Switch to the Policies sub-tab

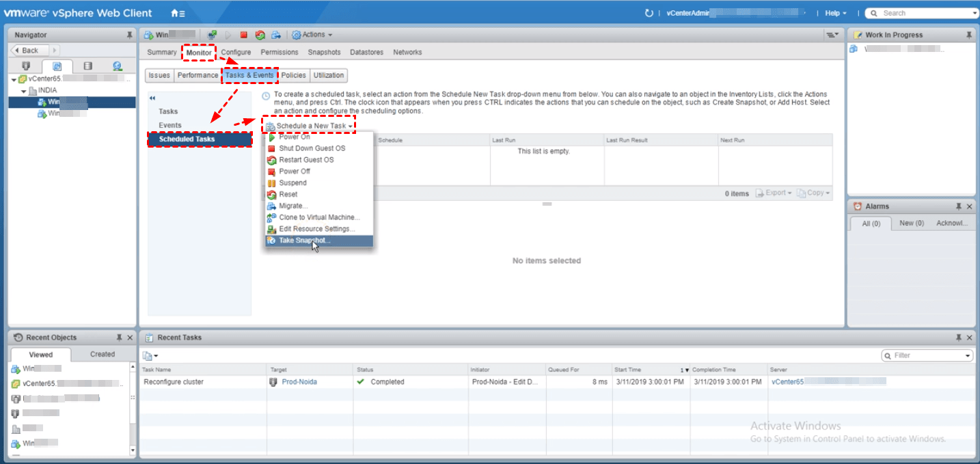pyautogui.click(x=294, y=75)
